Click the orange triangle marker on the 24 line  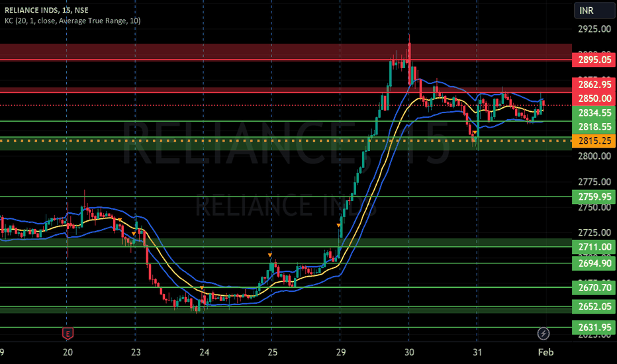(x=202, y=288)
